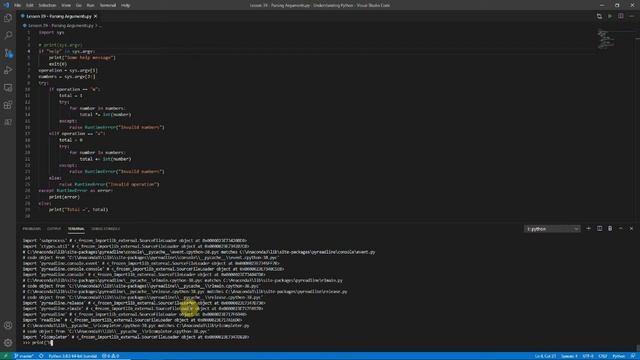Open the Explorer view in activity bar
Viewport: 640px width, 360px height.
pyautogui.click(x=8, y=18)
